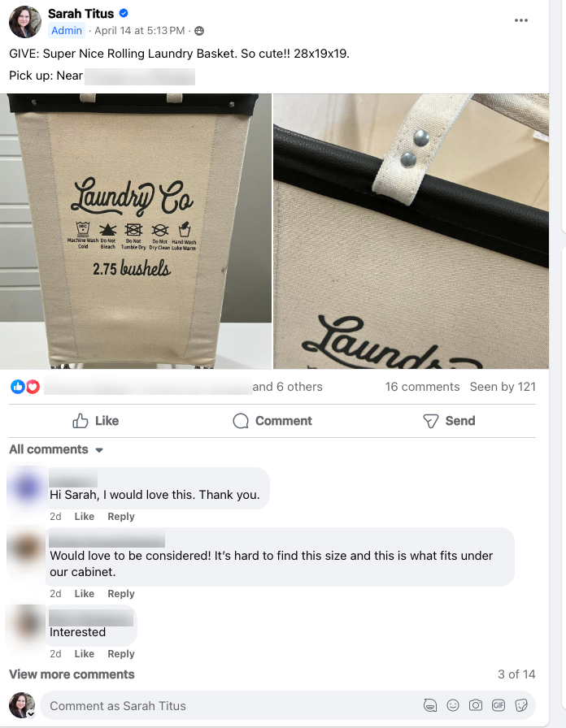Open the 2.75 bushels laundry basket photo
Screen dimensions: 566x728
(x=136, y=232)
